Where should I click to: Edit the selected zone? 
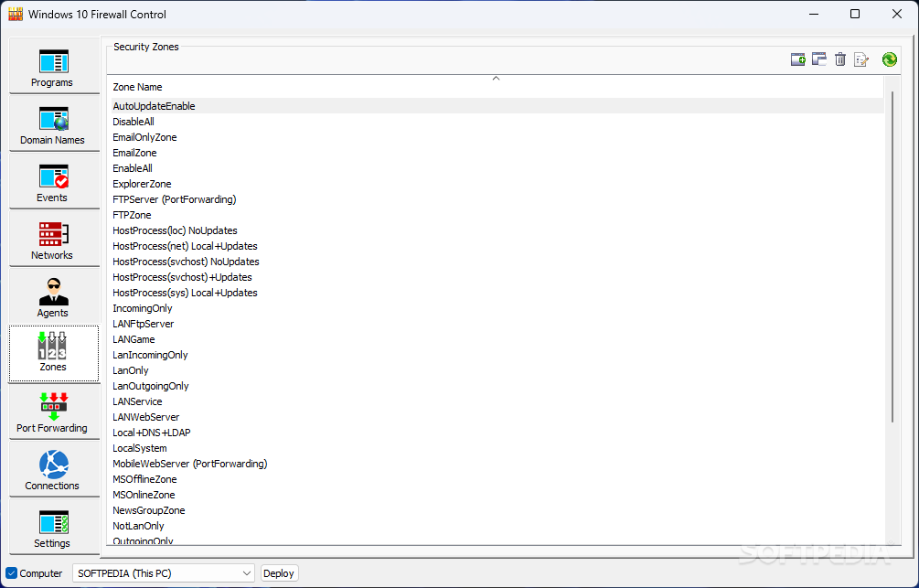pos(861,59)
